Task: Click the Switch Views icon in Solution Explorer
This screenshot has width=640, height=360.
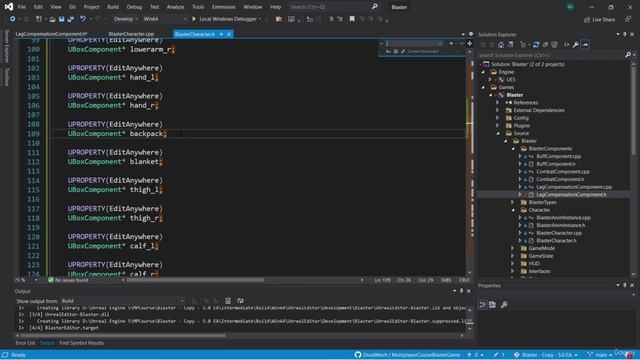Action: pos(510,45)
